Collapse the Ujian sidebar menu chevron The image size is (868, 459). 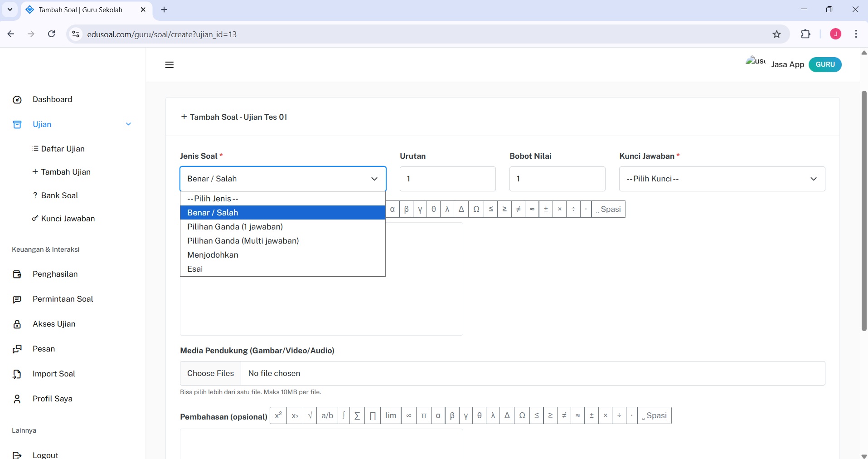click(128, 124)
